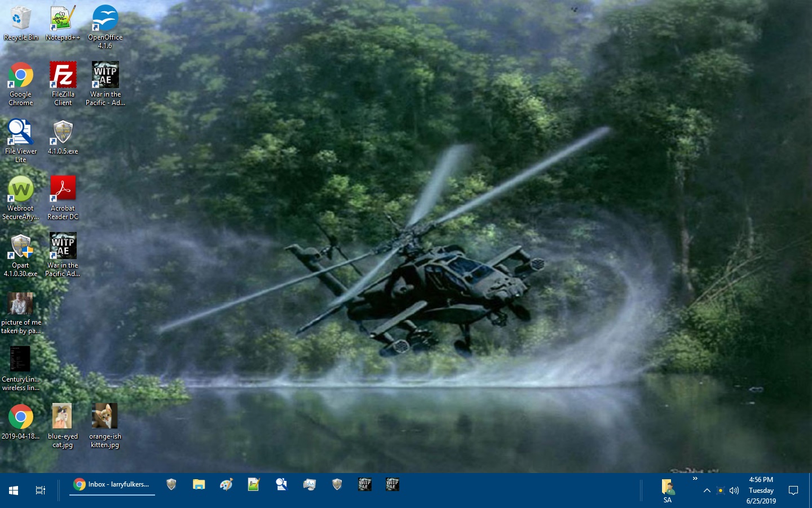
Task: Switch to the Chrome Inbox taskbar window
Action: [x=112, y=484]
